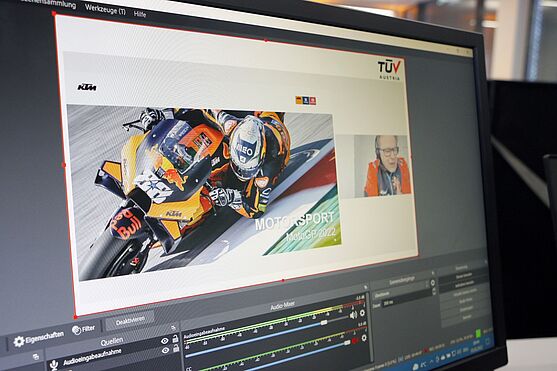This screenshot has width=557, height=371.
Task: Click the first volume slider handle
Action: [324, 323]
